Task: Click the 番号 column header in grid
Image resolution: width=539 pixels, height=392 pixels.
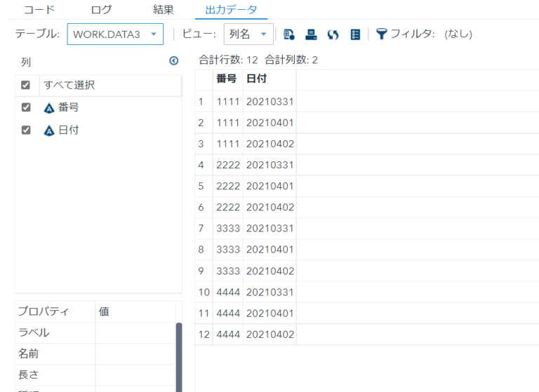Action: pyautogui.click(x=226, y=79)
